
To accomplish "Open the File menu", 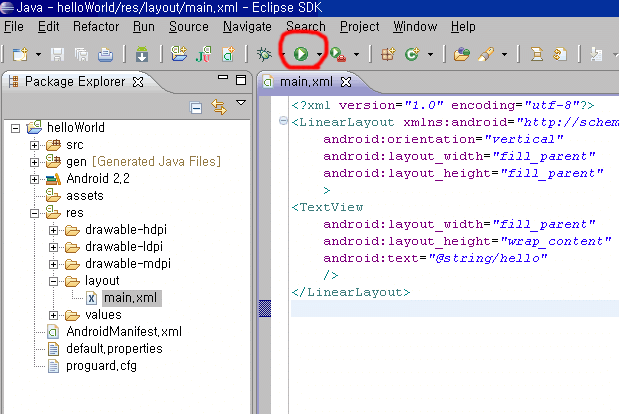I will click(14, 26).
